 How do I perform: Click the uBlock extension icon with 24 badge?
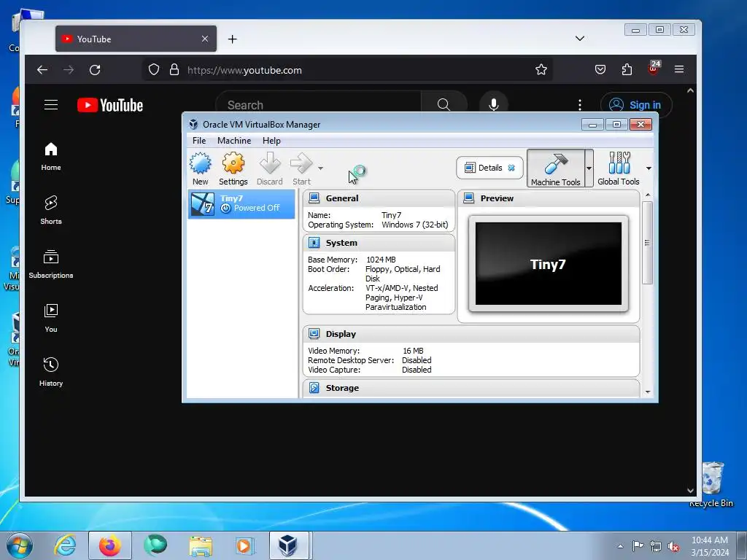point(654,68)
